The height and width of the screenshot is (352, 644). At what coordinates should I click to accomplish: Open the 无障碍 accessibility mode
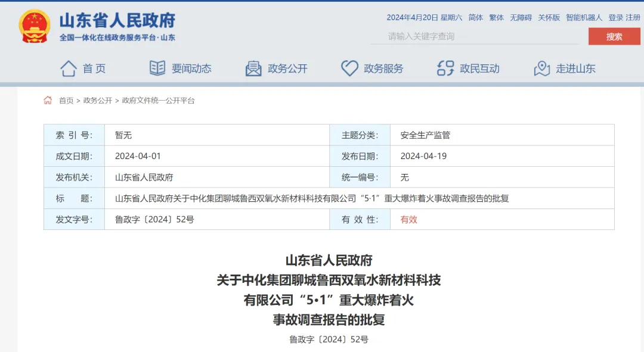click(x=521, y=18)
